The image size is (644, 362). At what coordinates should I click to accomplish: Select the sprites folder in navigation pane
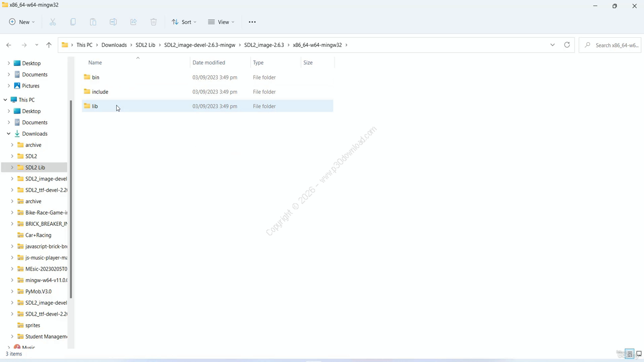point(33,325)
